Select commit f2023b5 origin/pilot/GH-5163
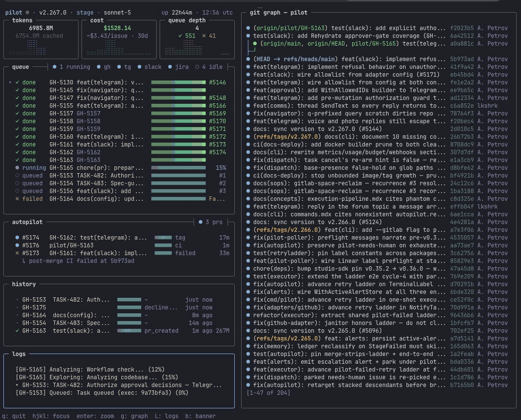 [x=377, y=28]
